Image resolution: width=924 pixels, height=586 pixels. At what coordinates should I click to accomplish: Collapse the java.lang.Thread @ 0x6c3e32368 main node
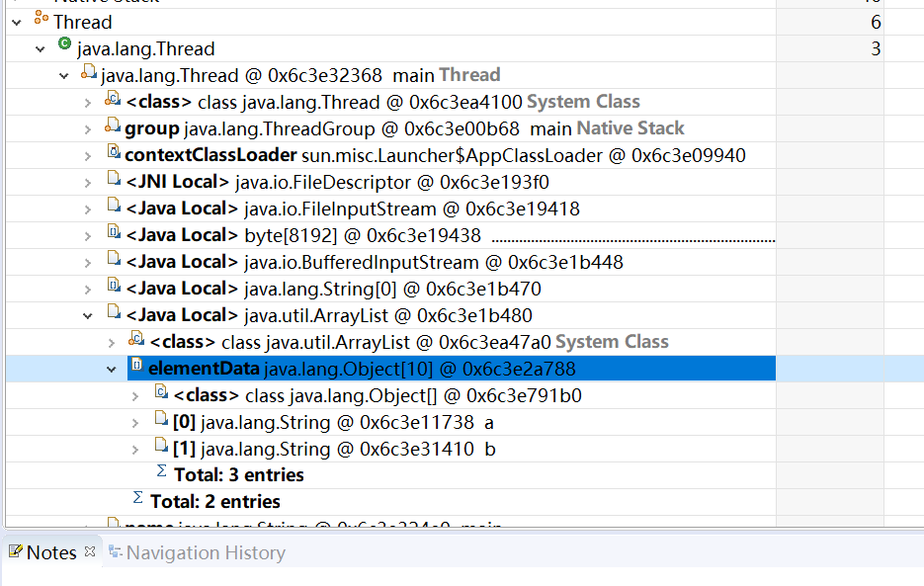point(63,74)
